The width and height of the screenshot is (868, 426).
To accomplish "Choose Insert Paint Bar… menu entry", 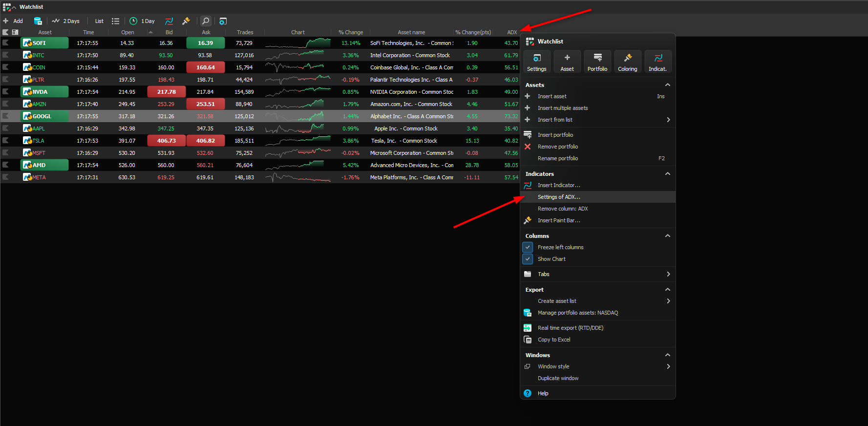I will 598,220.
